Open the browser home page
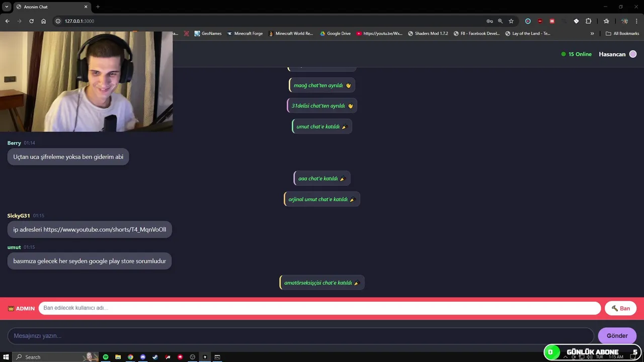This screenshot has height=362, width=644. point(43,21)
